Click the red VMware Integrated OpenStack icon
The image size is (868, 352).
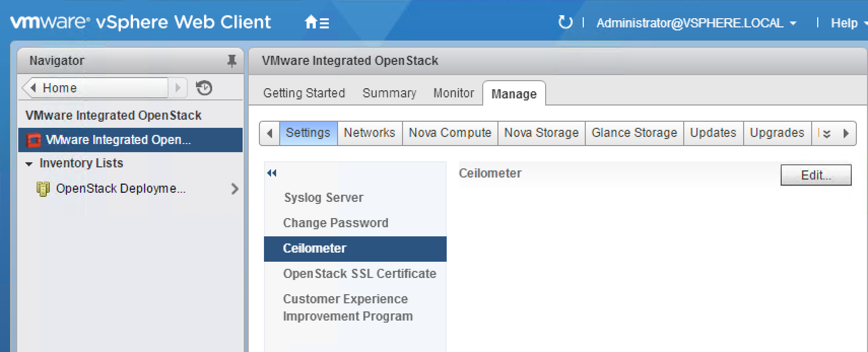point(34,140)
